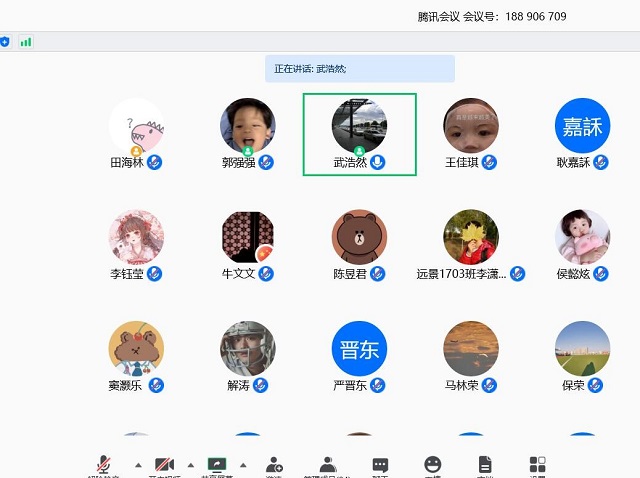Open the documents icon in toolbar
640x478 pixels.
(x=485, y=465)
